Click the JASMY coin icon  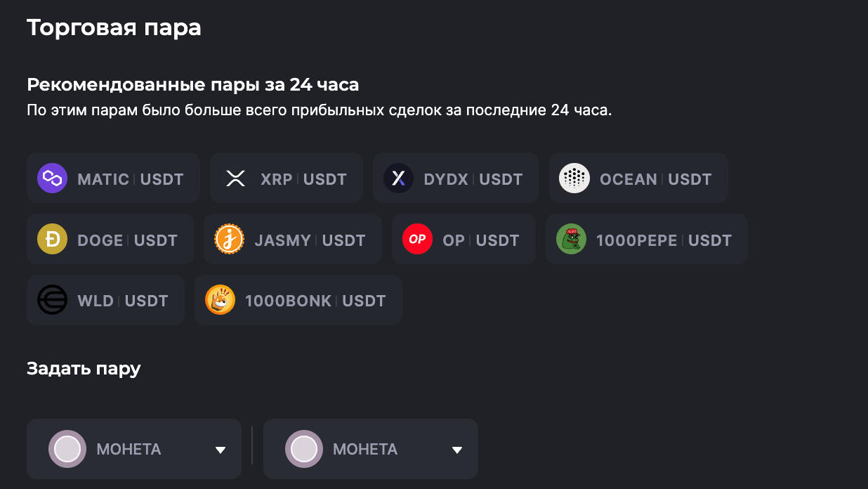228,239
